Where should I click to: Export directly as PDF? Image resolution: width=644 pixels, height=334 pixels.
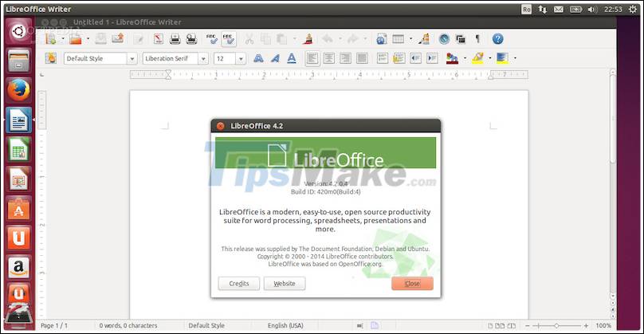click(x=159, y=38)
